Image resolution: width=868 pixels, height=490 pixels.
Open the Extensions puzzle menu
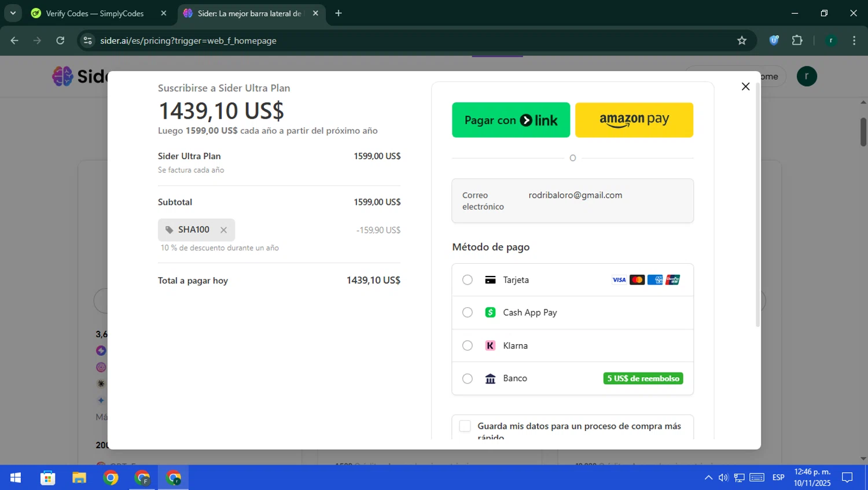(797, 40)
